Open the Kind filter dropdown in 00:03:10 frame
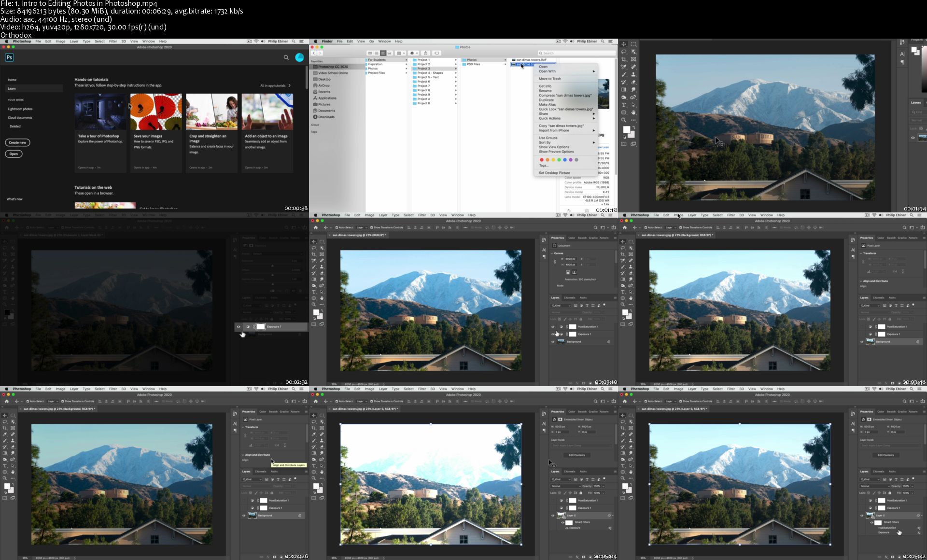 click(x=561, y=306)
